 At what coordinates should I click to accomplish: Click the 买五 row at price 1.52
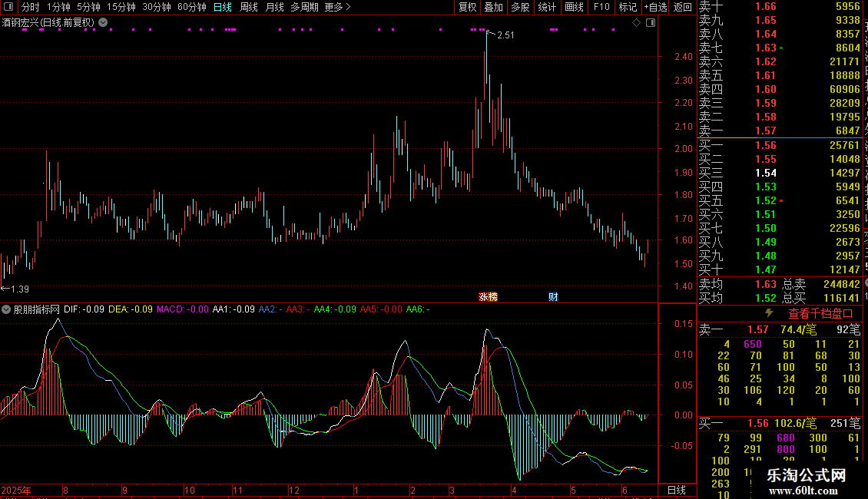[780, 201]
